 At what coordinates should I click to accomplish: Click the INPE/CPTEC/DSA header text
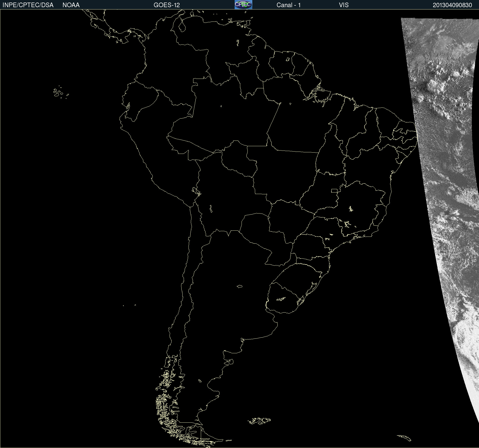[x=28, y=5]
